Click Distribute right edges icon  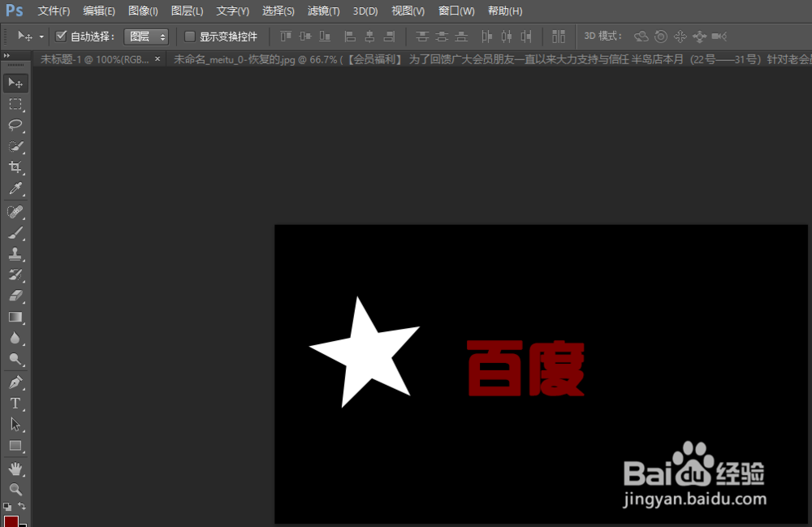tap(526, 37)
